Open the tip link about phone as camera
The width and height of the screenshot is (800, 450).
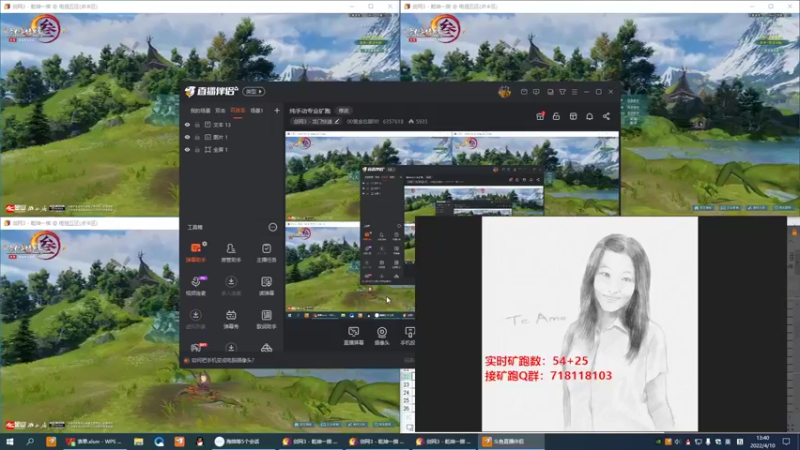click(x=222, y=360)
